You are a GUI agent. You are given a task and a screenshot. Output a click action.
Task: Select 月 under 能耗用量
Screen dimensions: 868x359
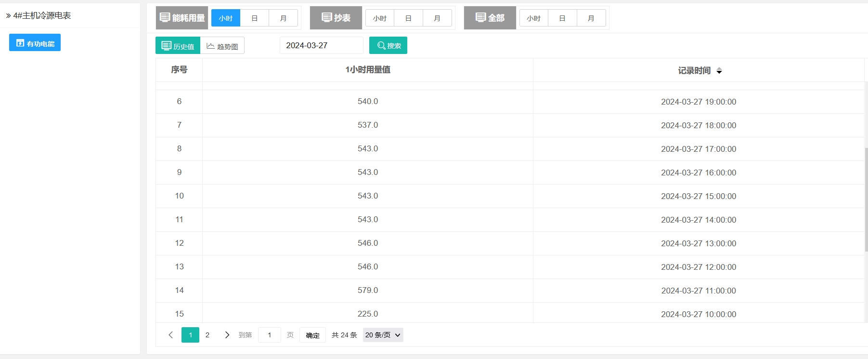(284, 18)
